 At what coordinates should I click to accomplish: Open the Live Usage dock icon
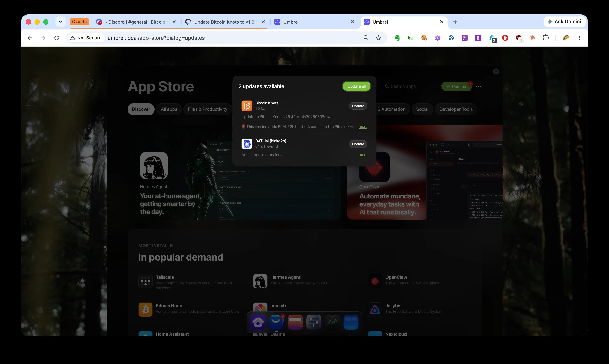click(x=332, y=322)
